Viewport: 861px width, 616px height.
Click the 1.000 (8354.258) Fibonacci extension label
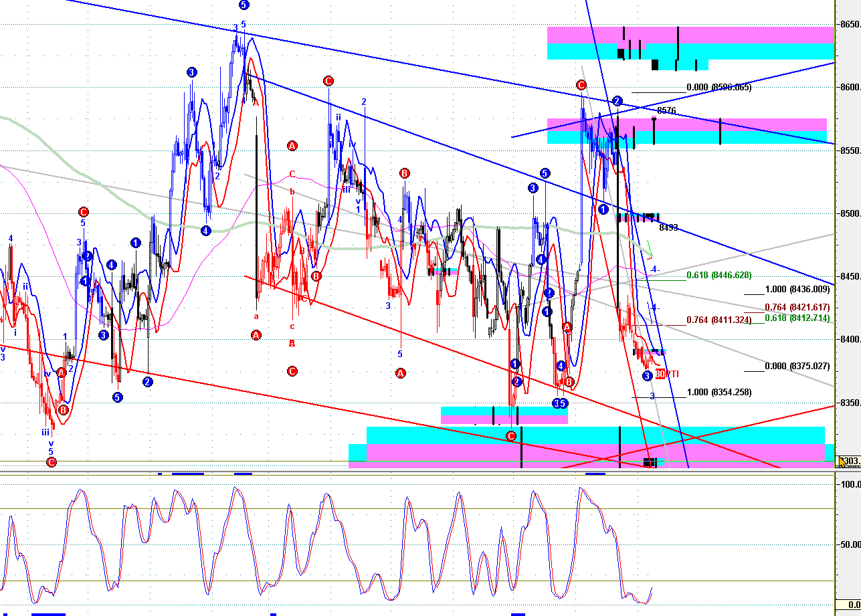click(719, 393)
